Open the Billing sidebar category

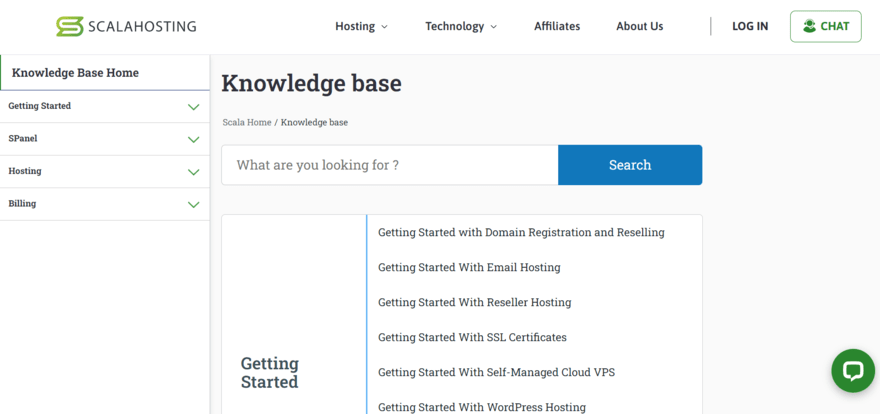click(22, 204)
